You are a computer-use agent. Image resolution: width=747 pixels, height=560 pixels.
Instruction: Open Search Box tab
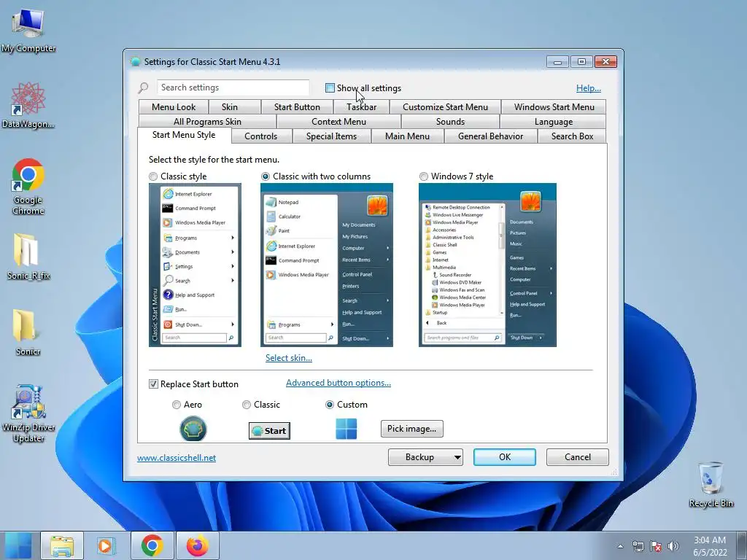tap(572, 136)
